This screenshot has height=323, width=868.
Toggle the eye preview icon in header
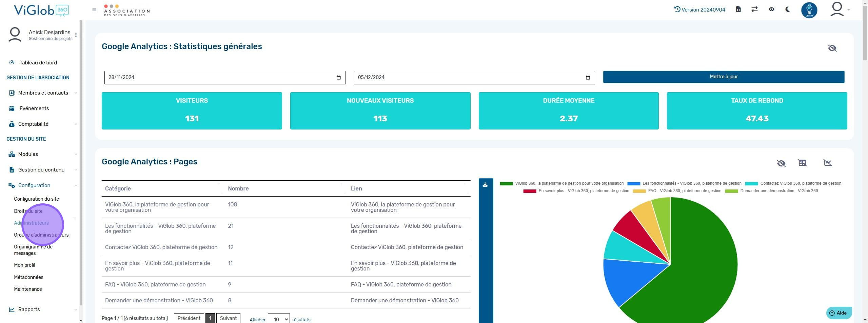[x=771, y=9]
